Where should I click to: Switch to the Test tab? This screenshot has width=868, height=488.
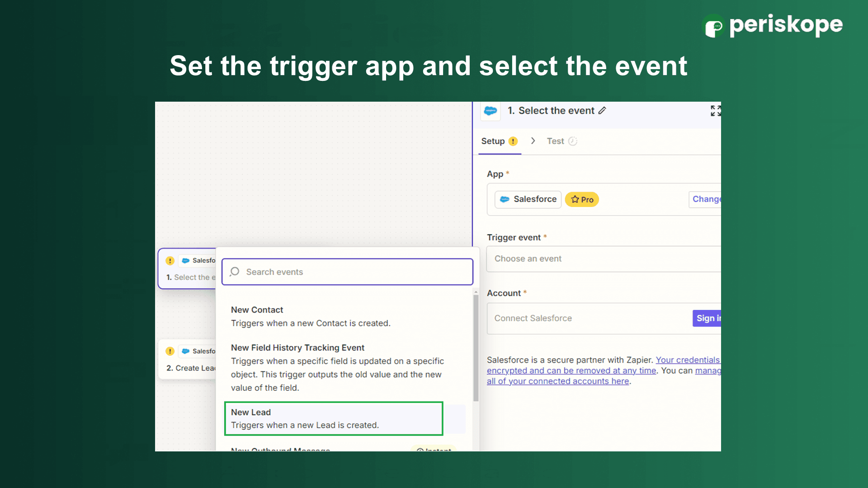(555, 141)
